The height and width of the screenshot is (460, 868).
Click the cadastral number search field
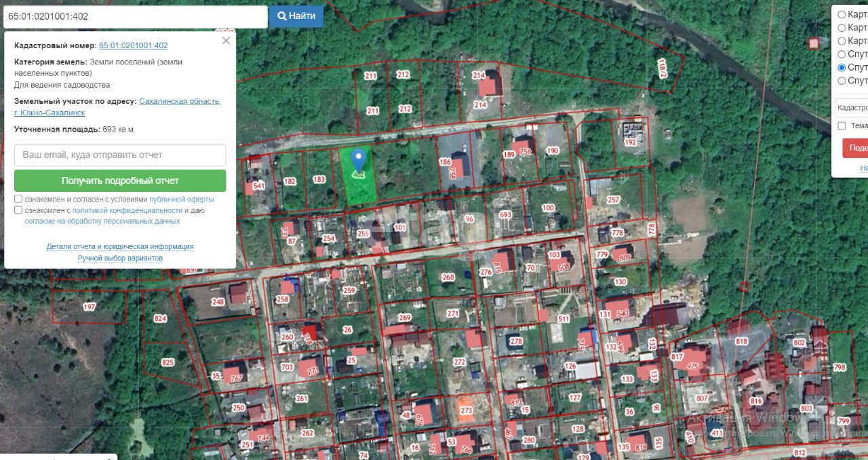tap(134, 16)
